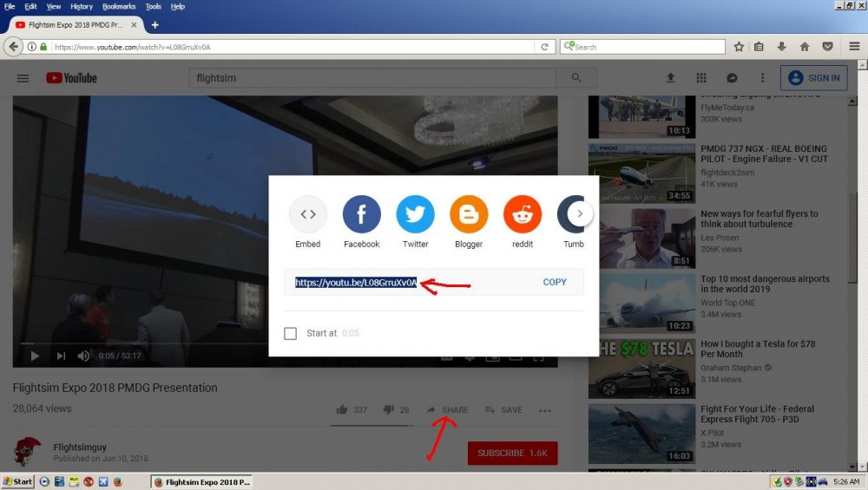Open a new browser tab
The height and width of the screenshot is (490, 868).
pos(155,25)
